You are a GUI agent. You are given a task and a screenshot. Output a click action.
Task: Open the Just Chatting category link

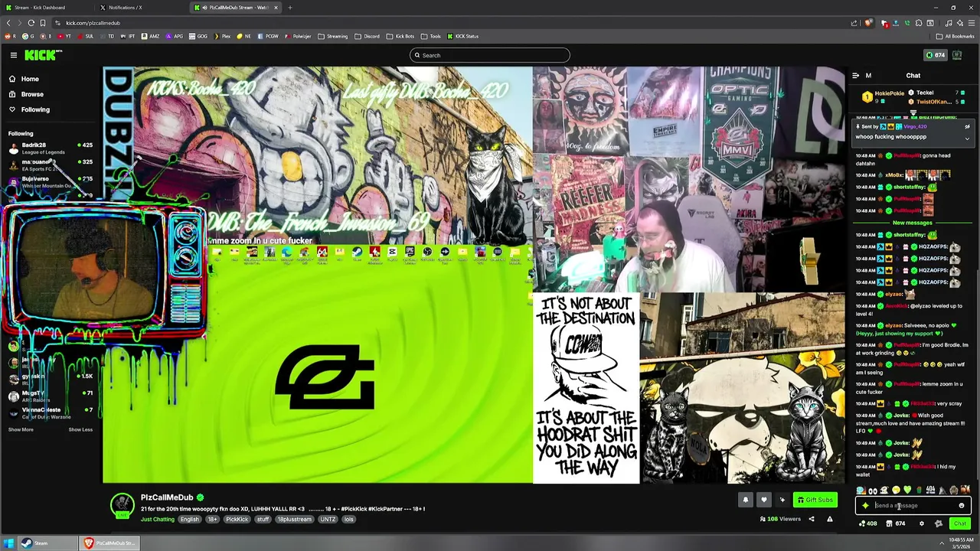tap(158, 519)
